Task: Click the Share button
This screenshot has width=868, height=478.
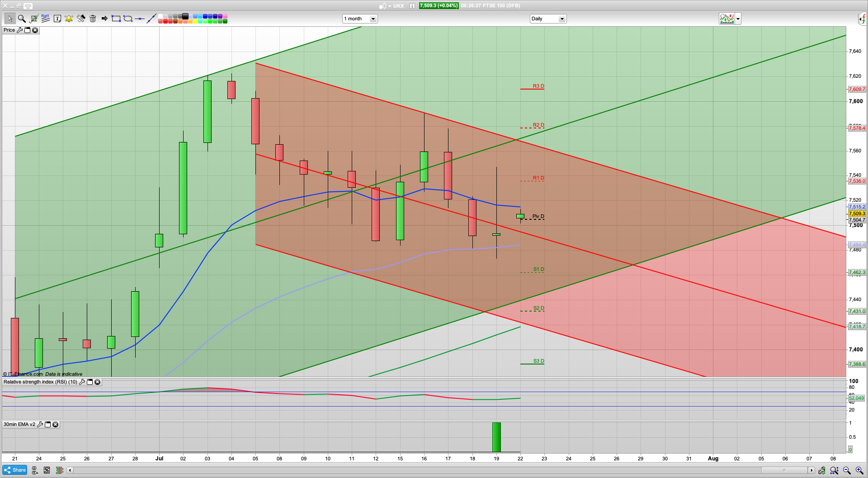Action: pyautogui.click(x=14, y=470)
